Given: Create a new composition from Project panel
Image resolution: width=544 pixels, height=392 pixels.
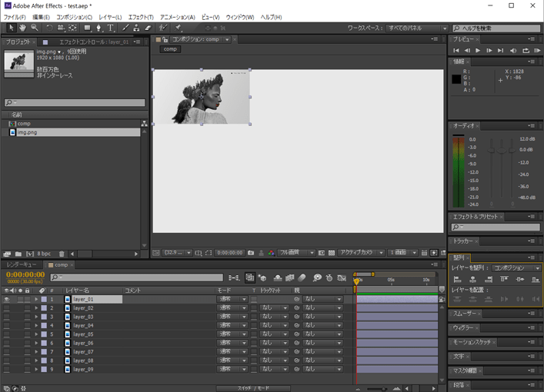Looking at the screenshot, I should pyautogui.click(x=30, y=254).
